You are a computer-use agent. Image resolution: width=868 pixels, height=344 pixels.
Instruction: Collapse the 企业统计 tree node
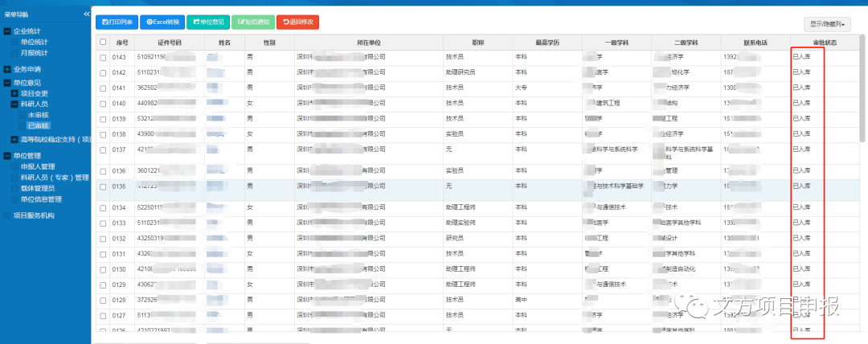6,31
